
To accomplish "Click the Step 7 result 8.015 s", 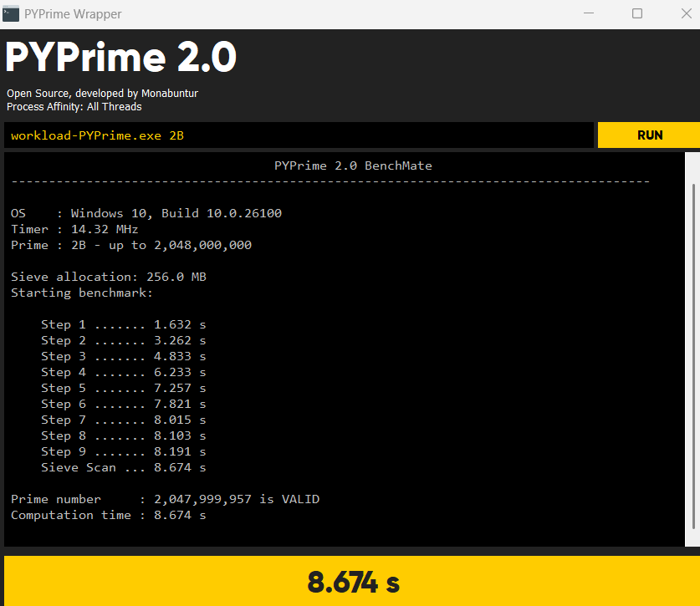I will point(124,420).
